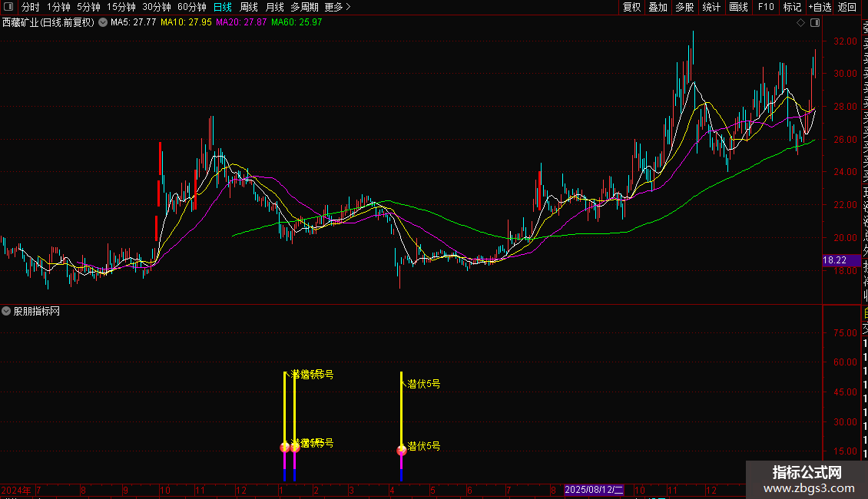Click the 统计 statistics button
Image resolution: width=868 pixels, height=499 pixels.
click(711, 7)
